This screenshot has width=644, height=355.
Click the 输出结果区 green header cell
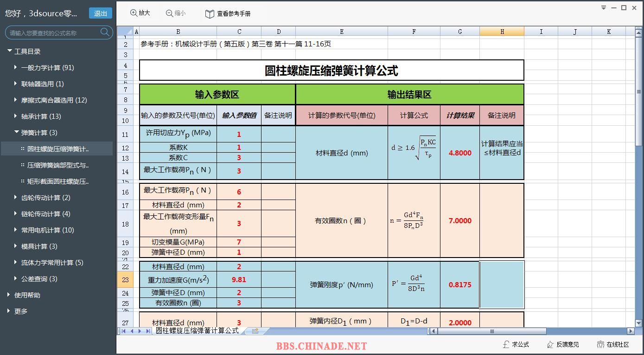click(410, 95)
